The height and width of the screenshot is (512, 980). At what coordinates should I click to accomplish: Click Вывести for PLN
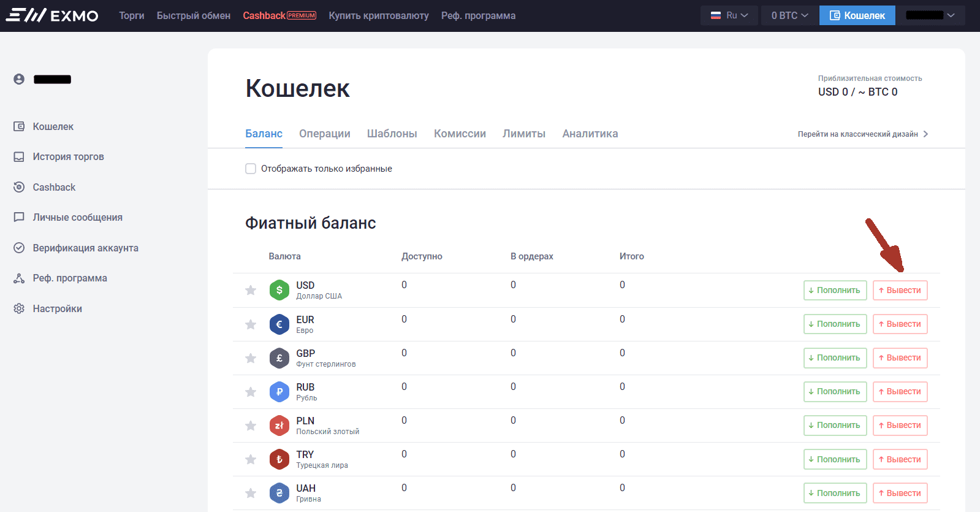(x=900, y=425)
